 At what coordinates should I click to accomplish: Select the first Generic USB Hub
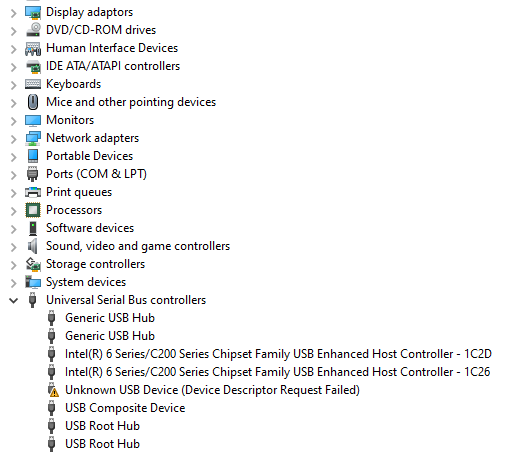click(x=110, y=318)
